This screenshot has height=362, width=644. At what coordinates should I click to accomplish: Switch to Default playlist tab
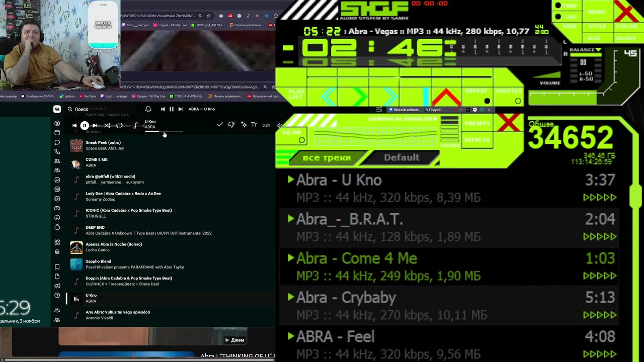tap(401, 157)
